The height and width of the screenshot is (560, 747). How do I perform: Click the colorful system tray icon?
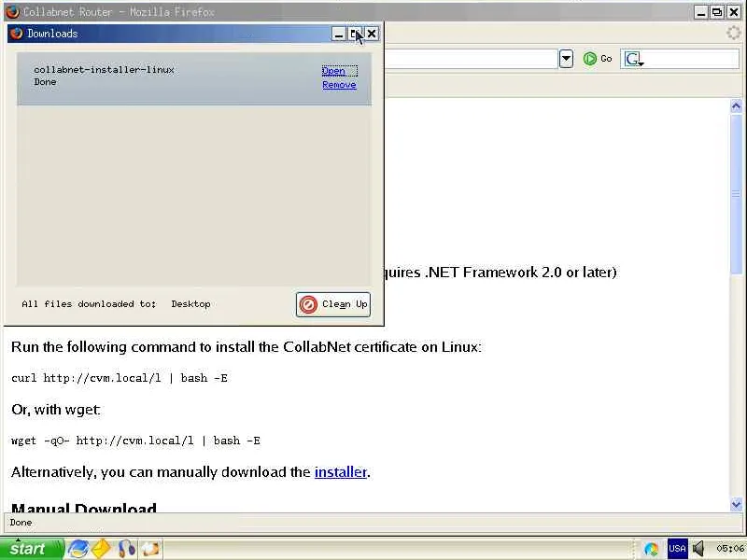coord(651,549)
